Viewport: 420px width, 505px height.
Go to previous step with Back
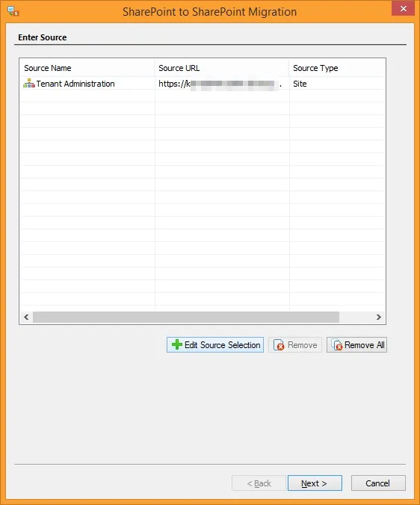pyautogui.click(x=259, y=483)
